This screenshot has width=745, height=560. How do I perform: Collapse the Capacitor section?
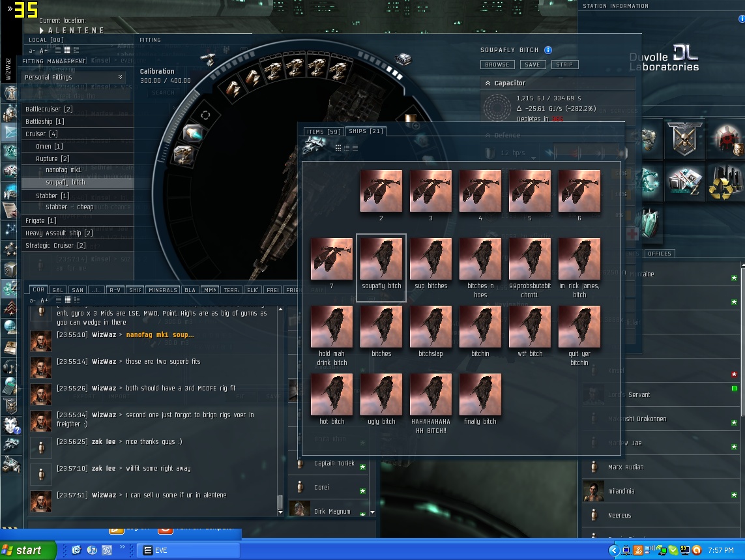pos(488,83)
